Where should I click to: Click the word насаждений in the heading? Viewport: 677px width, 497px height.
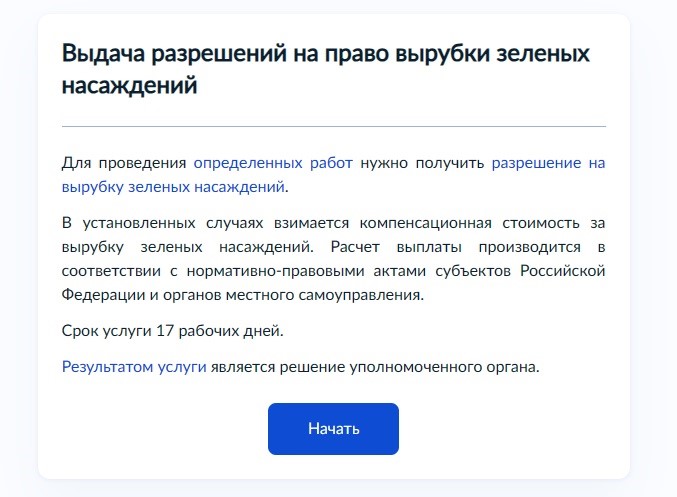click(x=130, y=85)
